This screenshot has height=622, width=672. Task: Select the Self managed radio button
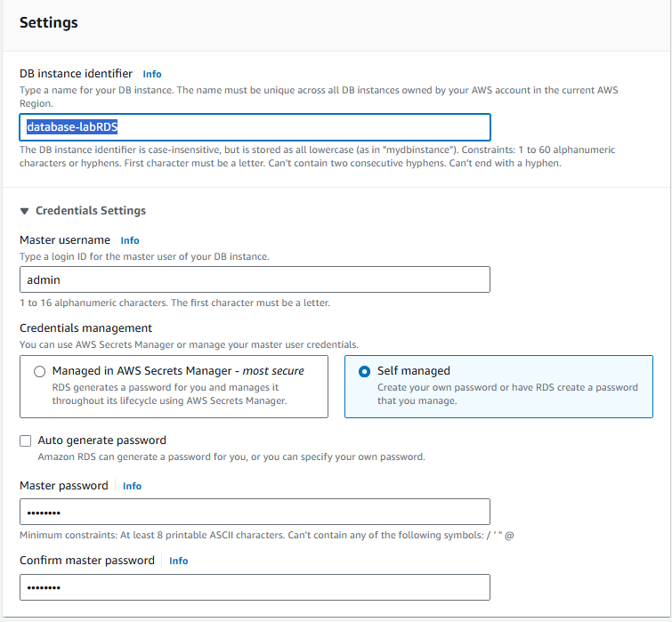coord(364,371)
